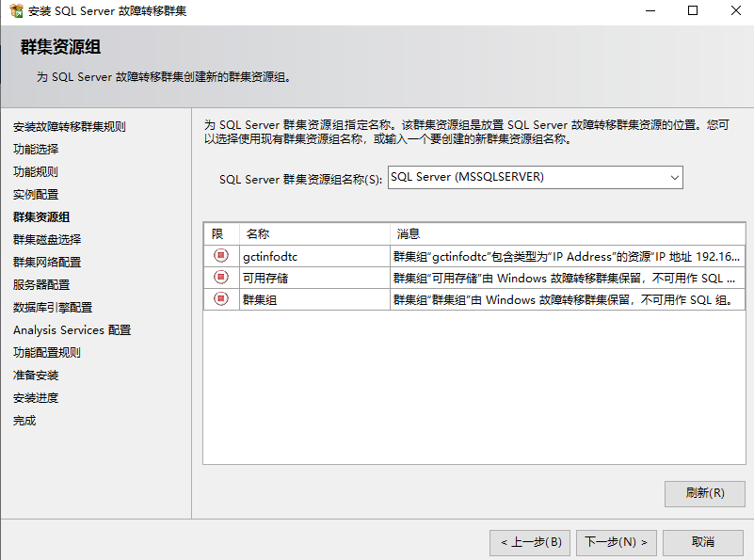The image size is (754, 560).
Task: Select the 功能选择 step in the sidebar
Action: (x=36, y=150)
